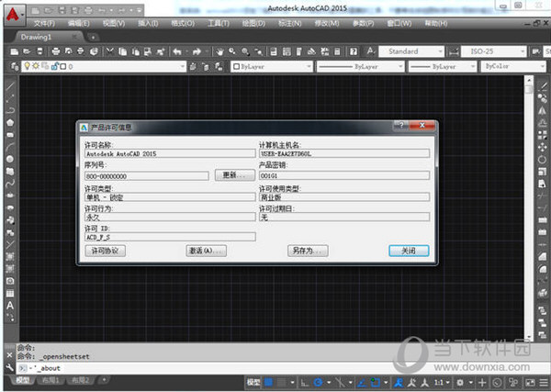Click the Save toolbar icon
This screenshot has width=551, height=392.
(x=40, y=51)
